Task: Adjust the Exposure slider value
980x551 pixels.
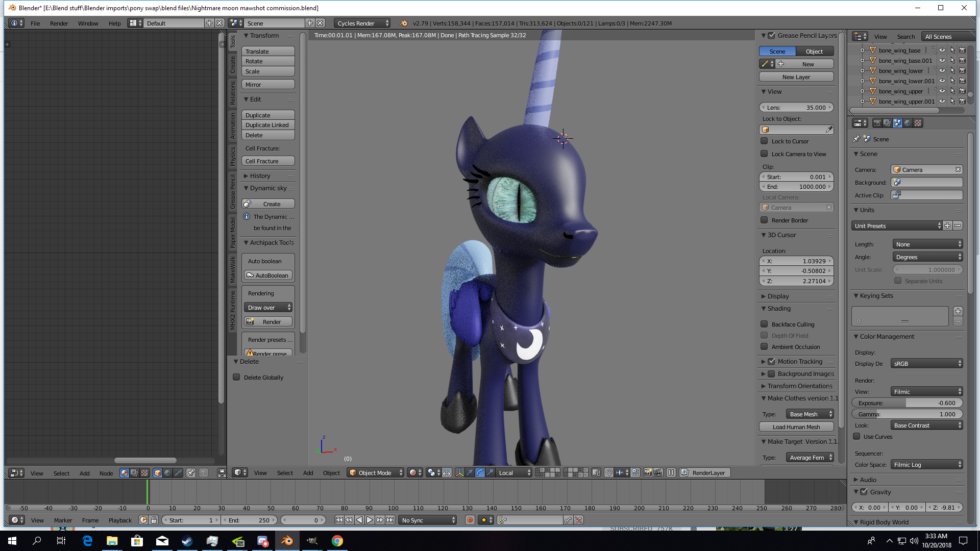Action: click(906, 403)
